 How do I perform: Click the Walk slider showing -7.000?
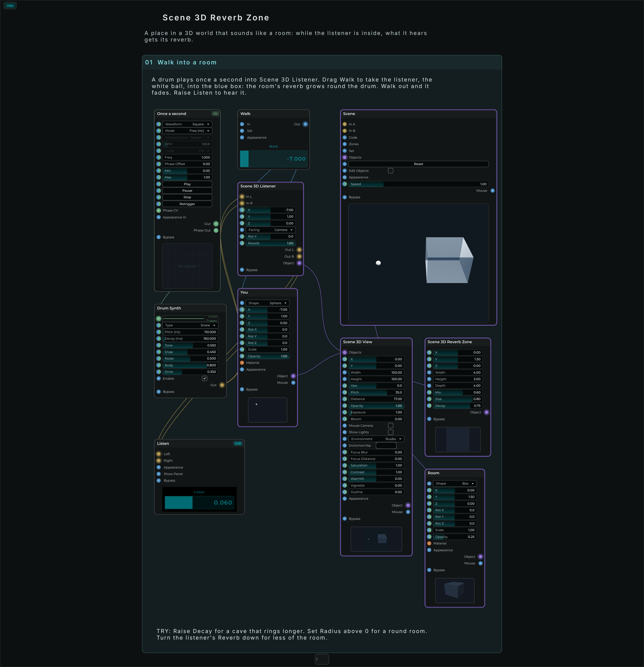(273, 159)
